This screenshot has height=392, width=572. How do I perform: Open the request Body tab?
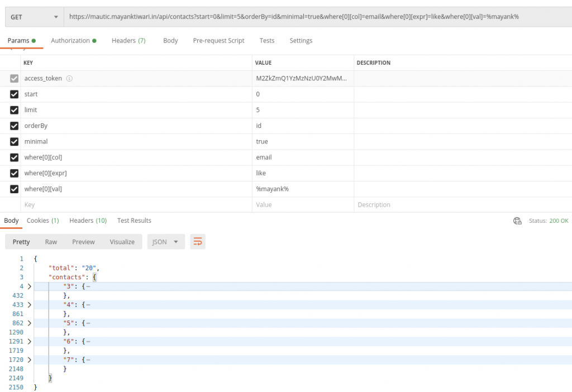(x=170, y=40)
